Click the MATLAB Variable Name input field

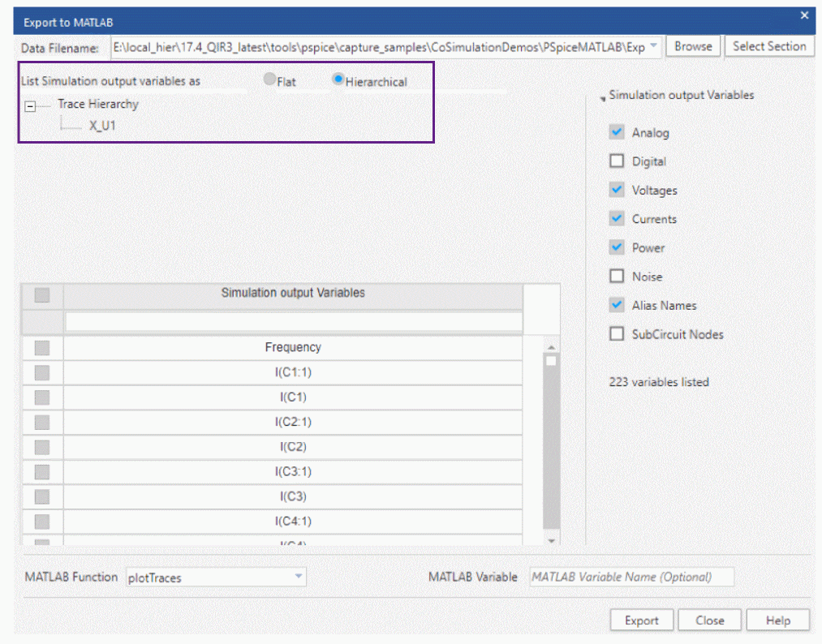pyautogui.click(x=631, y=577)
